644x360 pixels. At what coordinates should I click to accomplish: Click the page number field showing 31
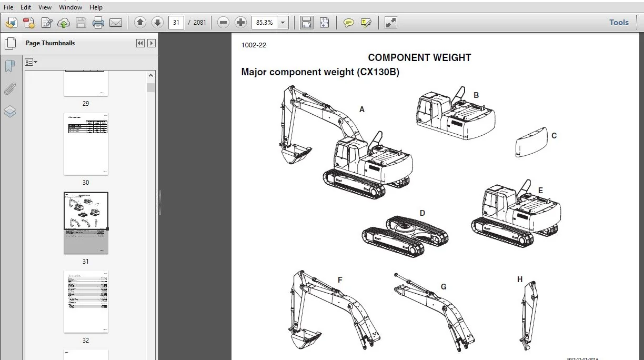coord(176,22)
